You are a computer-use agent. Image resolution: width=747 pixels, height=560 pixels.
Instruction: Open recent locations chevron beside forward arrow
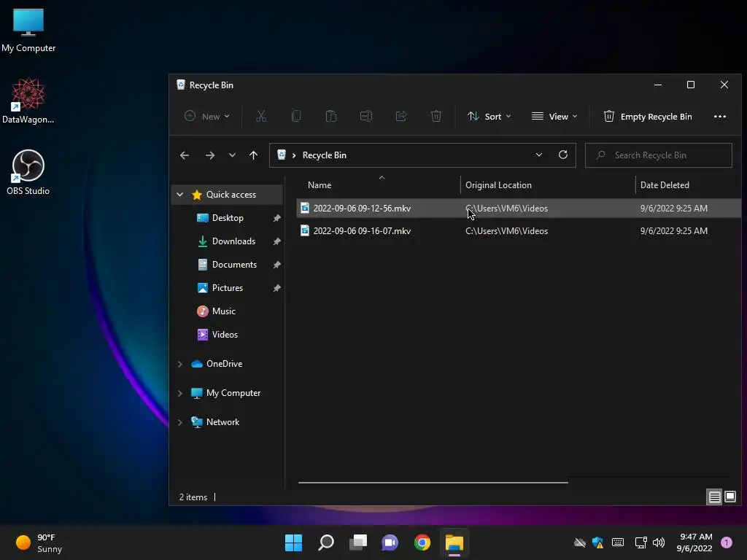point(232,155)
